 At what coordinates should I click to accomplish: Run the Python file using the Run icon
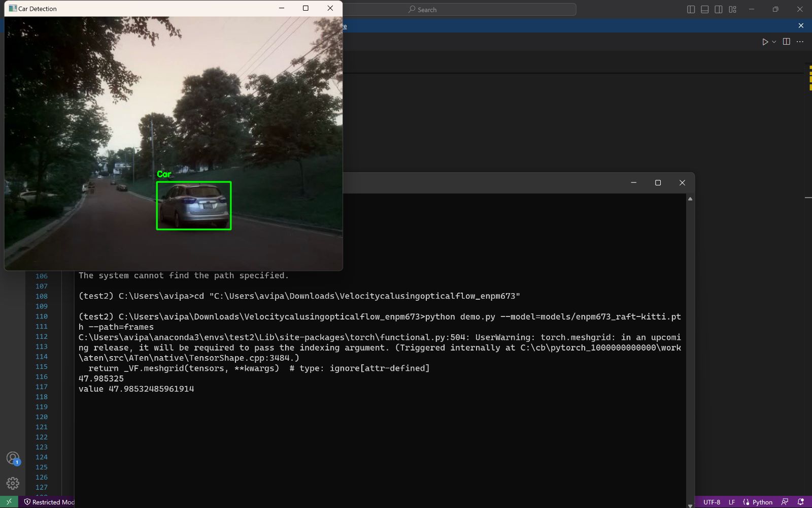coord(764,42)
